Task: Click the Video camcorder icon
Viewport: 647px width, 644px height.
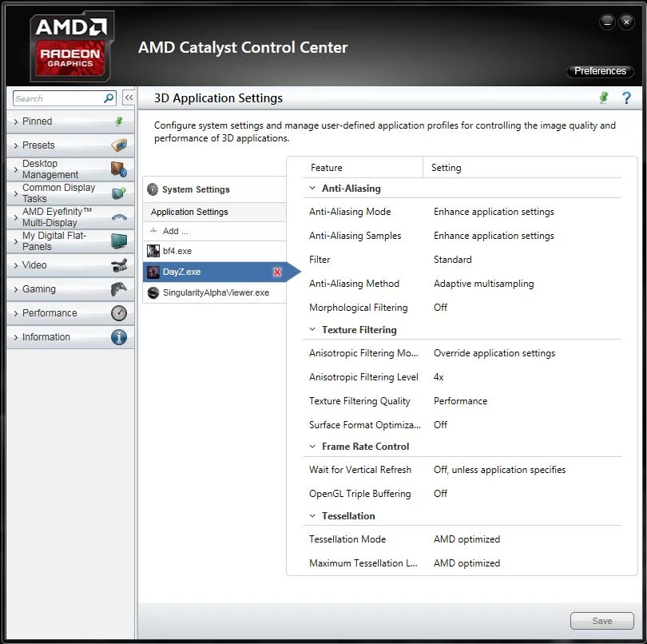Action: coord(119,265)
